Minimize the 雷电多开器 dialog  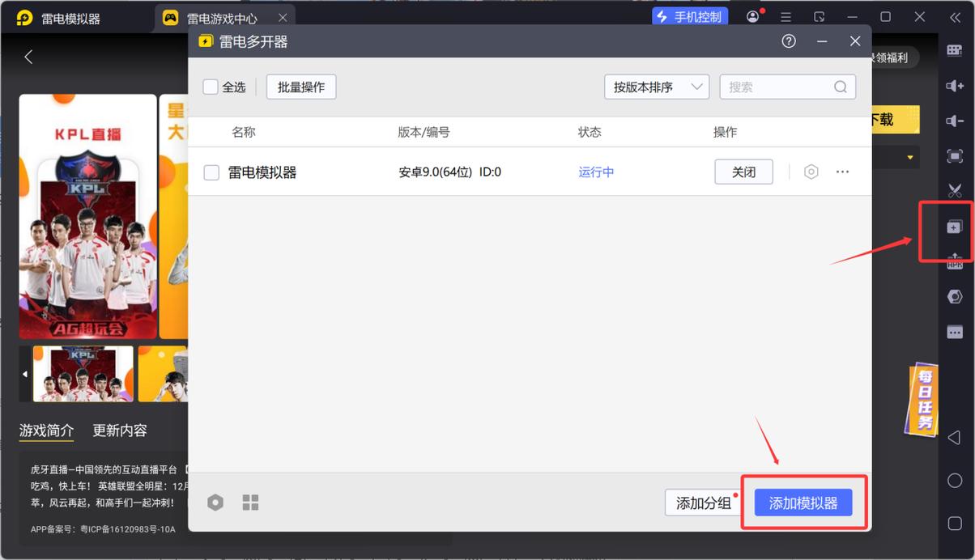click(x=822, y=41)
